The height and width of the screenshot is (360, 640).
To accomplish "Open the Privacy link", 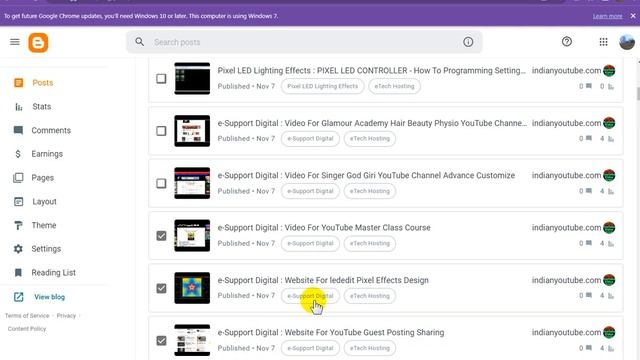I will pyautogui.click(x=66, y=316).
